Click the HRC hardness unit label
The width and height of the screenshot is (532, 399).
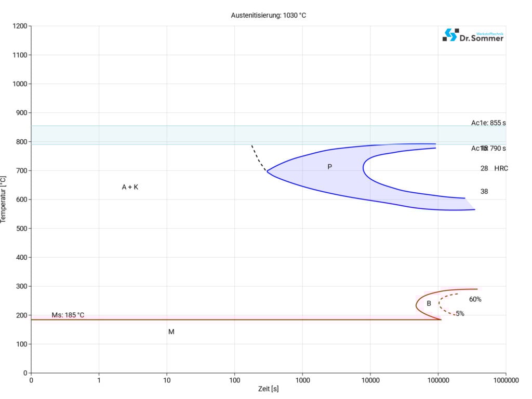[x=501, y=168]
